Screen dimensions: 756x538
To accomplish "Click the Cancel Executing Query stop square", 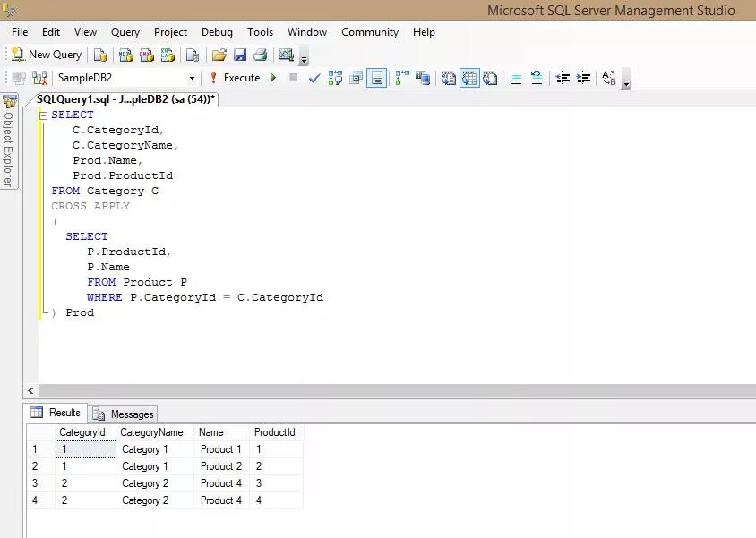I will [x=293, y=77].
